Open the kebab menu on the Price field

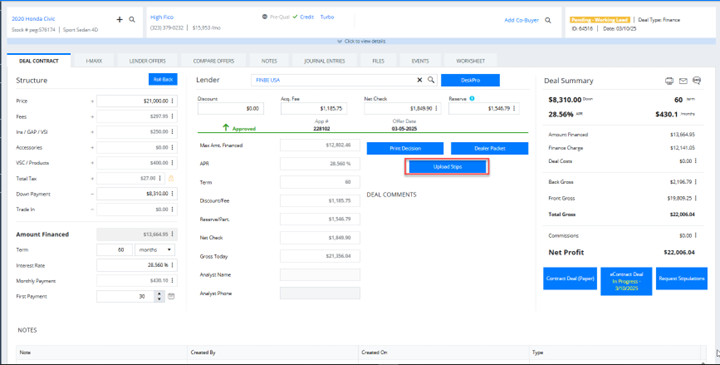pyautogui.click(x=173, y=101)
